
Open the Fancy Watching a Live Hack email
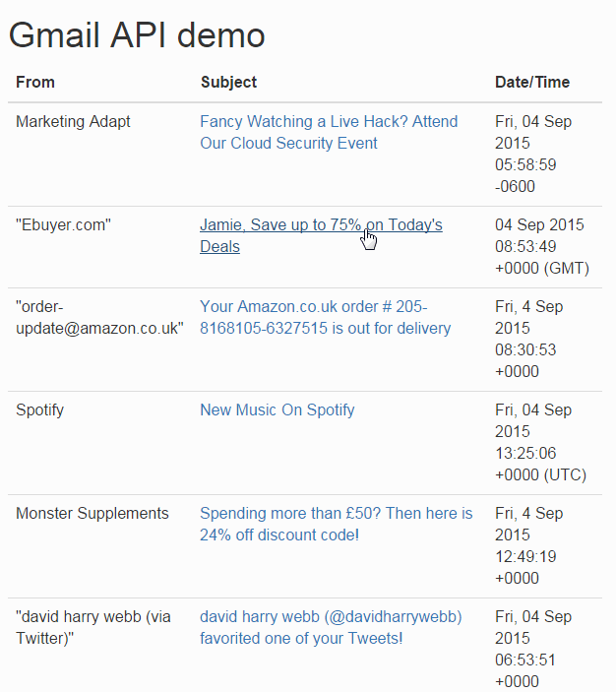click(329, 132)
